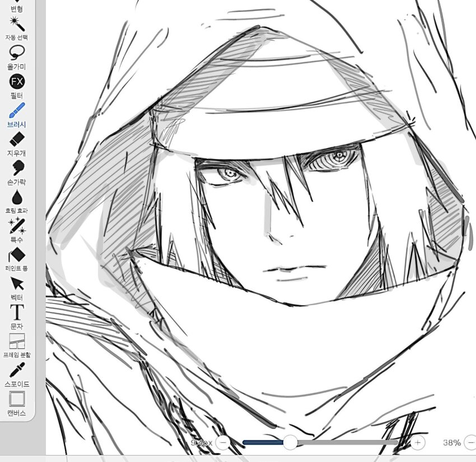Select the 올가미 lasso tool

click(x=17, y=57)
